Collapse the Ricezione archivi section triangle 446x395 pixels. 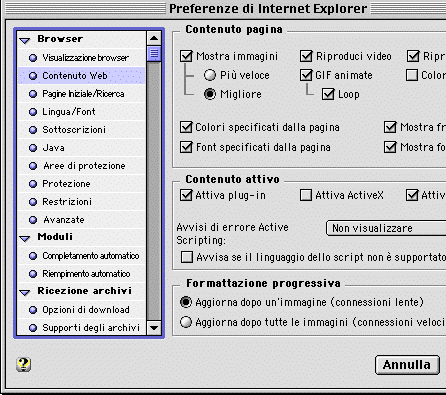(25, 292)
